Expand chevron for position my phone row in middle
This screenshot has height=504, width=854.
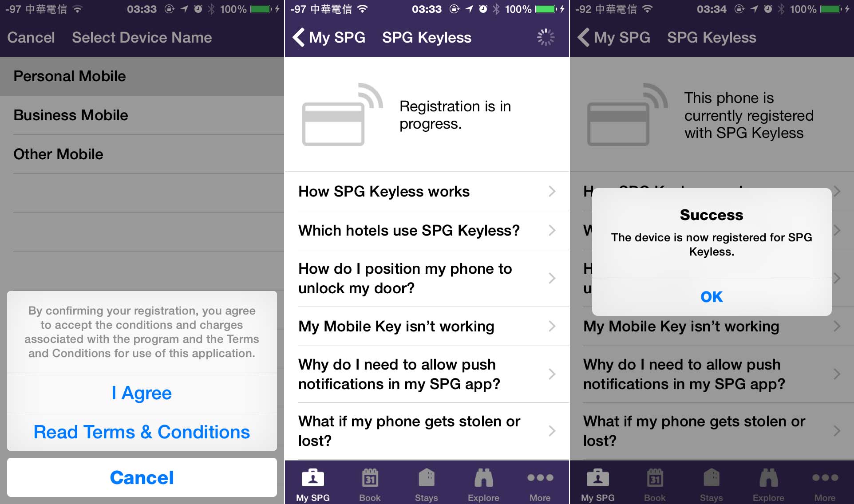(552, 279)
